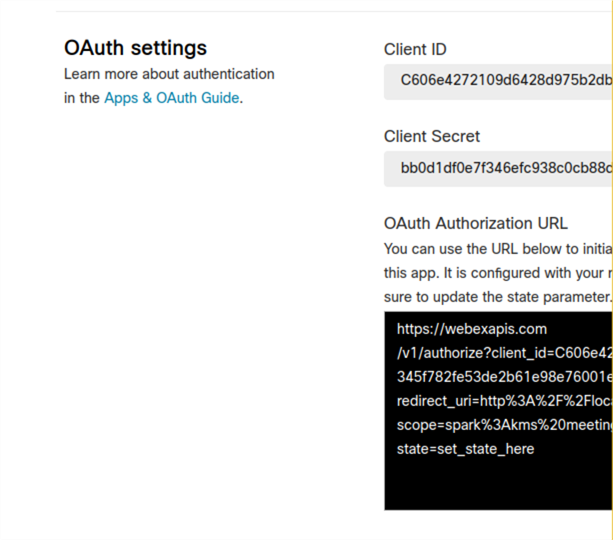Image resolution: width=613 pixels, height=540 pixels.
Task: Click the 'You can use the URL below' description
Action: (x=498, y=249)
